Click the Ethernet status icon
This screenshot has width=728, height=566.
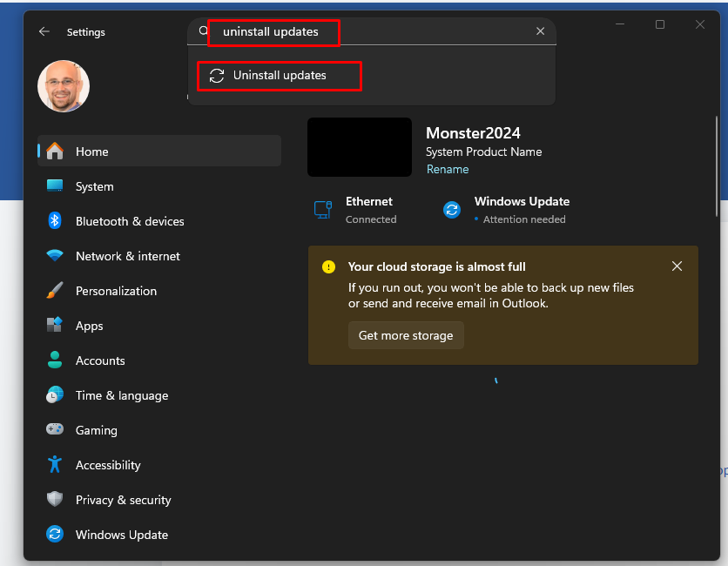click(323, 210)
